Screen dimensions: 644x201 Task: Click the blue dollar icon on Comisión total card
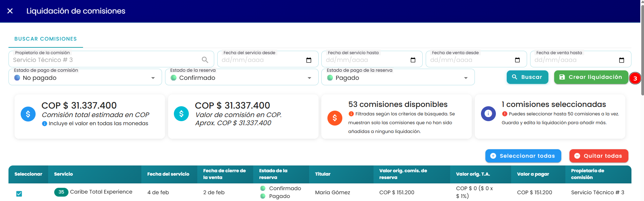click(x=28, y=114)
